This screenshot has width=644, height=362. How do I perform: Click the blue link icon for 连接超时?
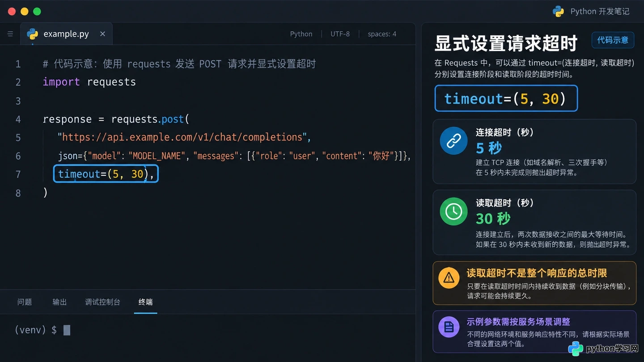coord(453,141)
